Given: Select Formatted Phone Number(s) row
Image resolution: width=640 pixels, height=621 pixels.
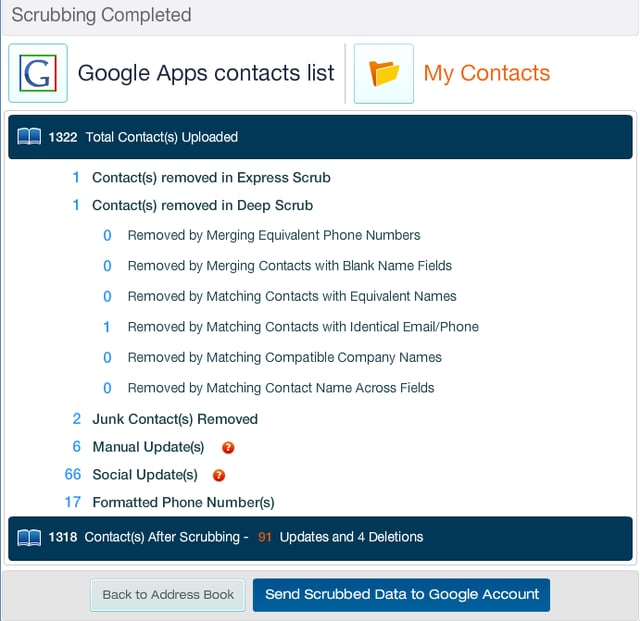Looking at the screenshot, I should (169, 503).
